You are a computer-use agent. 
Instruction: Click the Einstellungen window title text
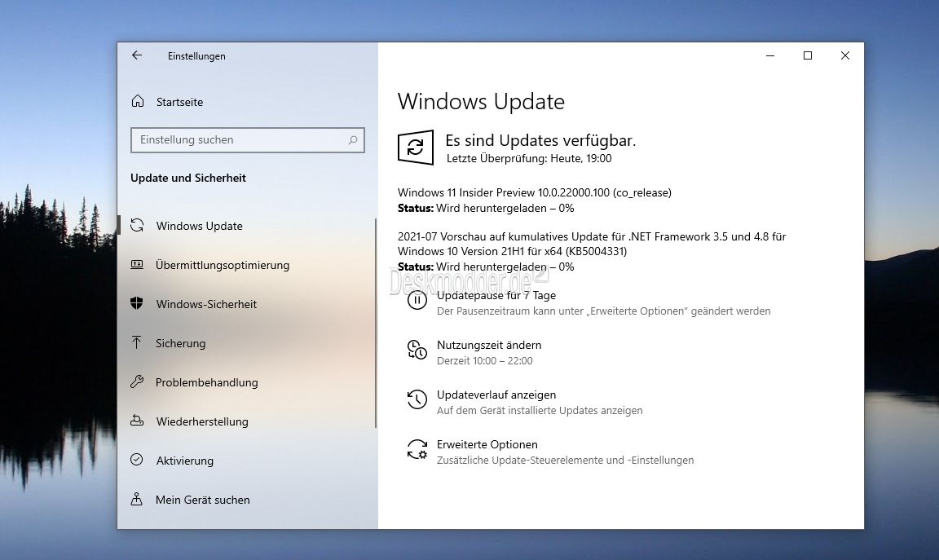point(196,56)
